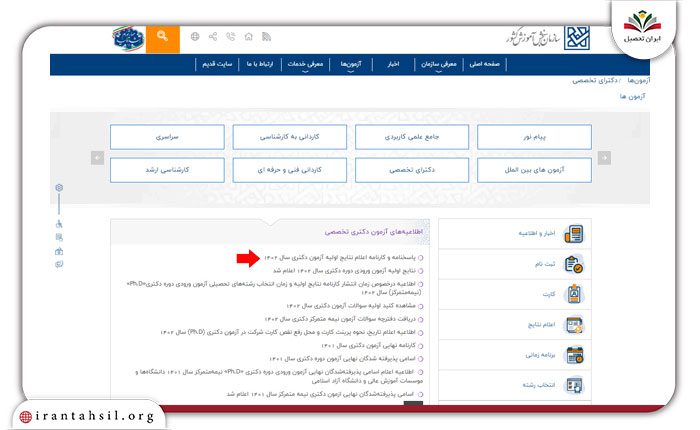Image resolution: width=700 pixels, height=430 pixels.
Task: Open دریافت دفترچه سوالات آزمون نیمه متمرکز
Action: [340, 319]
